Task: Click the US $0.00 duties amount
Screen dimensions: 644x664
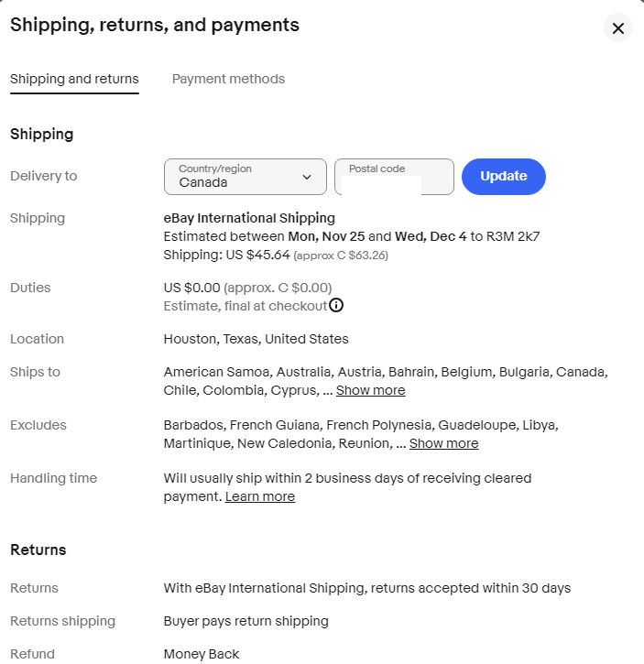Action: pyautogui.click(x=191, y=288)
